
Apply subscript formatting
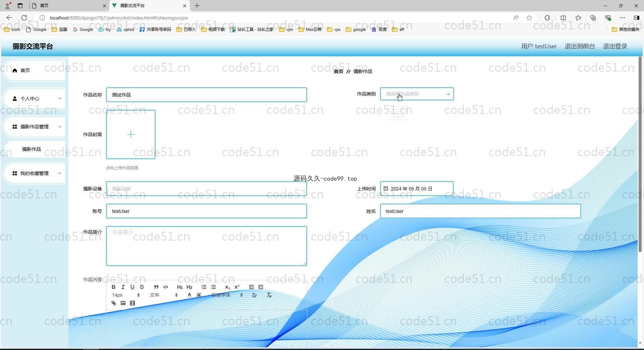pyautogui.click(x=227, y=287)
